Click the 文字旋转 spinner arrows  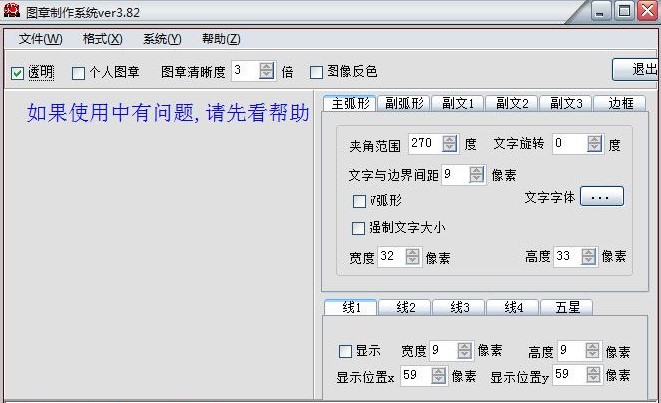point(594,144)
